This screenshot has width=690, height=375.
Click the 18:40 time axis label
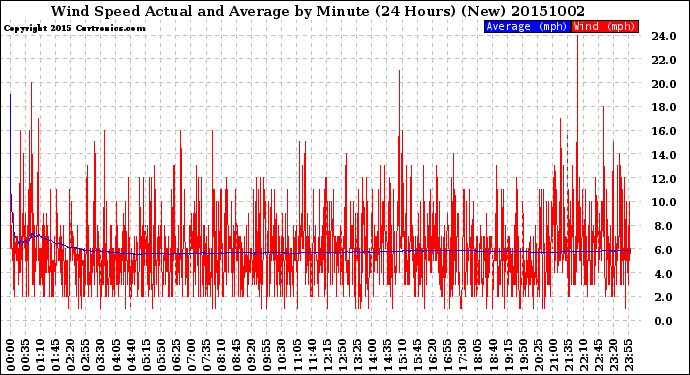(493, 355)
